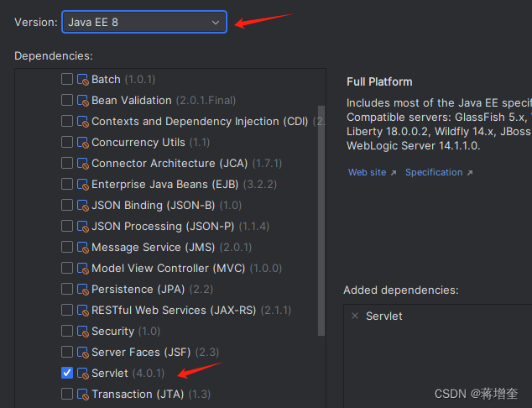The width and height of the screenshot is (532, 408).
Task: Click the RESTful Web Services library icon
Action: (83, 311)
